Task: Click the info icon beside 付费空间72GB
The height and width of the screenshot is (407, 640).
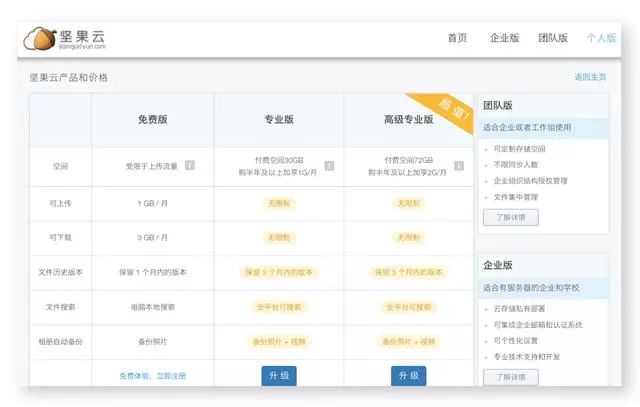Action: point(458,166)
